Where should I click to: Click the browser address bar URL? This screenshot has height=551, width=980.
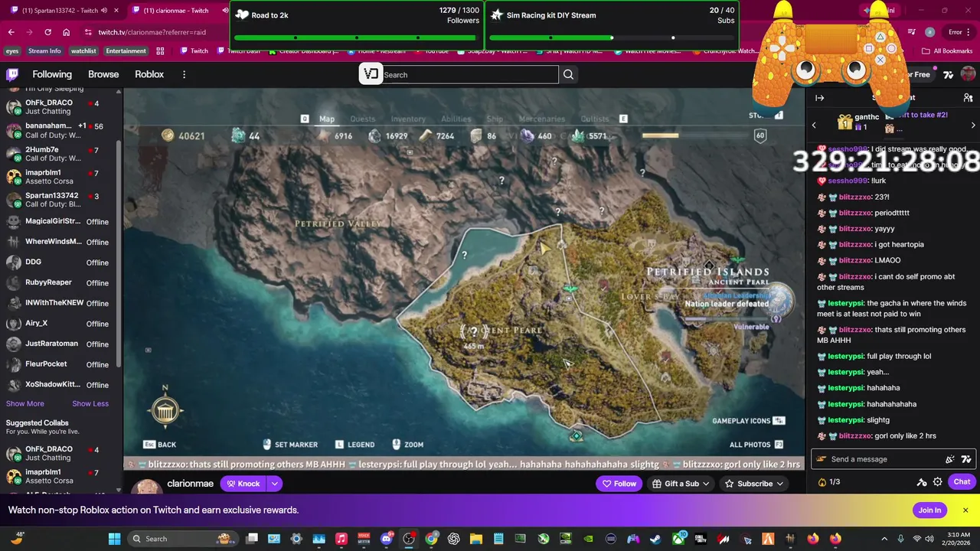pyautogui.click(x=152, y=32)
